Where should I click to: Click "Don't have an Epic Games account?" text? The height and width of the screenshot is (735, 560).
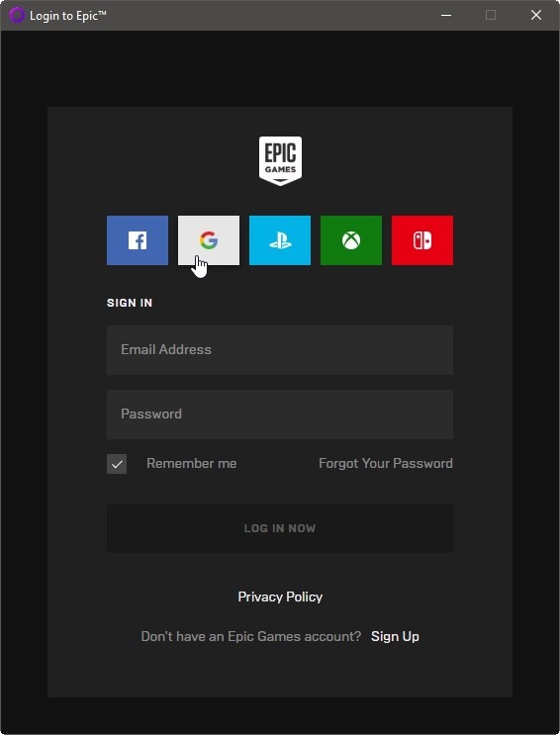click(x=251, y=636)
